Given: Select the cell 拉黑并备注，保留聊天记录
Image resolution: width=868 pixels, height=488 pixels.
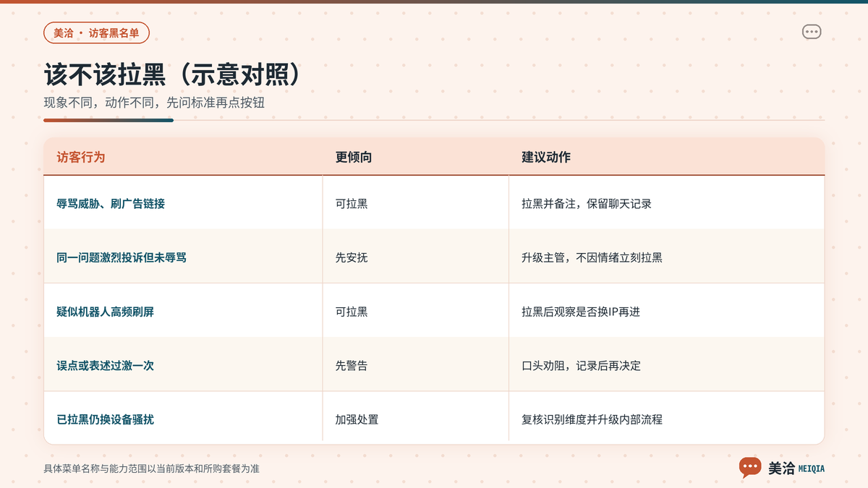Looking at the screenshot, I should tap(587, 204).
